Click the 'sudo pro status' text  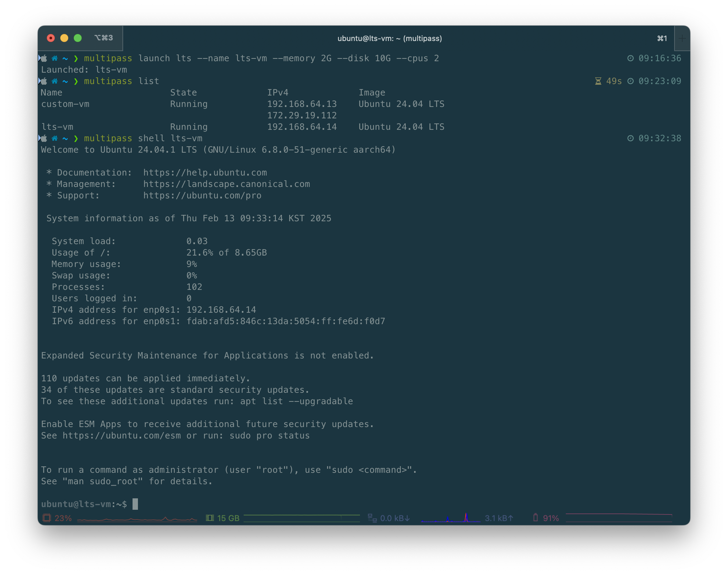(270, 436)
